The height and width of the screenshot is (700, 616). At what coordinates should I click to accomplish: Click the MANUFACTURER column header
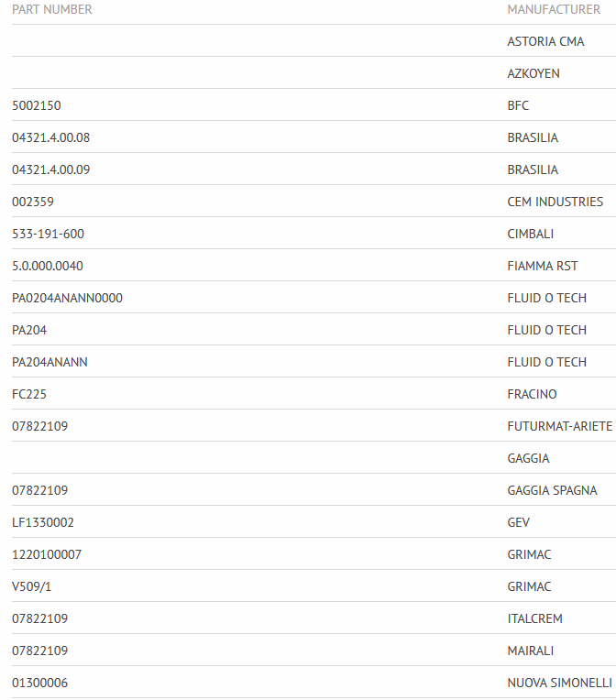pyautogui.click(x=554, y=9)
